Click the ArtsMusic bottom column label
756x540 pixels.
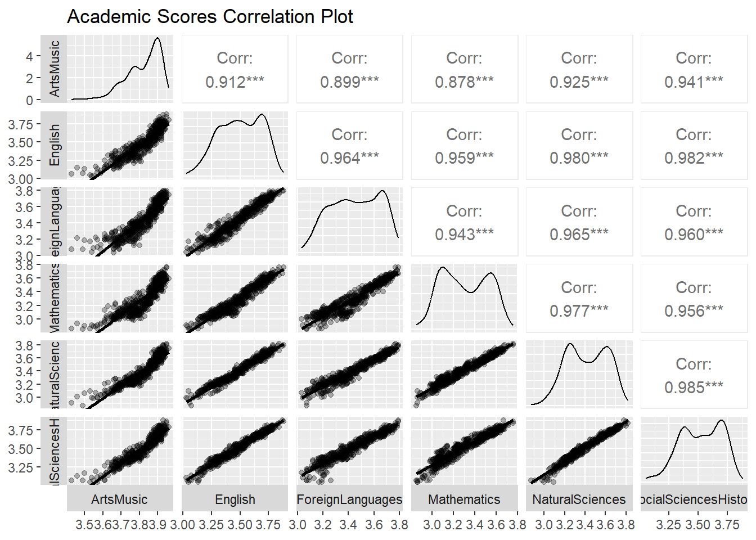(120, 499)
